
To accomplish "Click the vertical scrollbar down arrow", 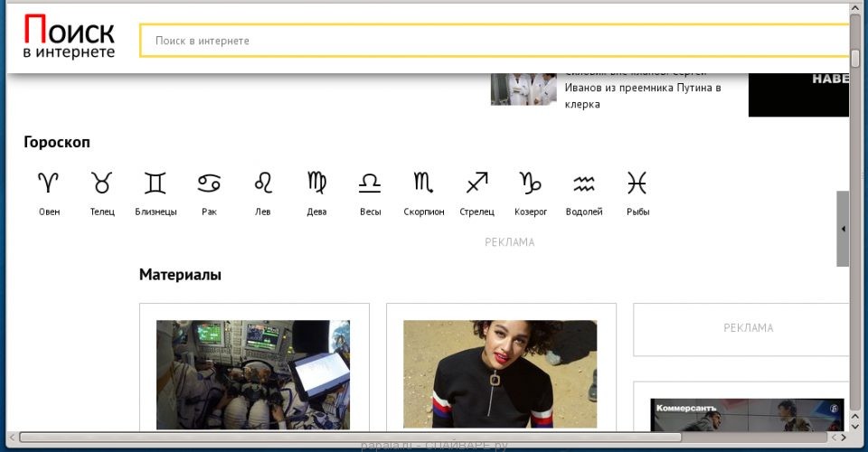I will [x=855, y=421].
